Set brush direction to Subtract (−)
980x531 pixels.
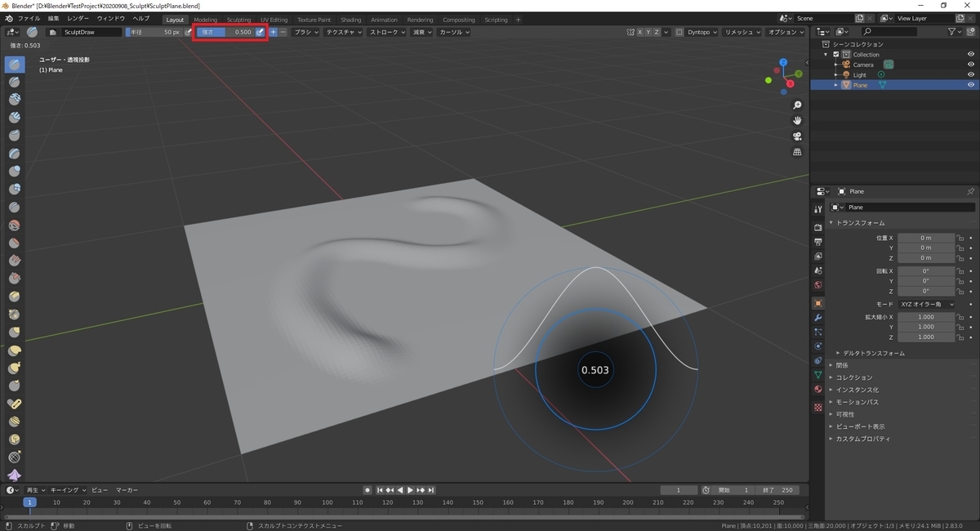(283, 32)
